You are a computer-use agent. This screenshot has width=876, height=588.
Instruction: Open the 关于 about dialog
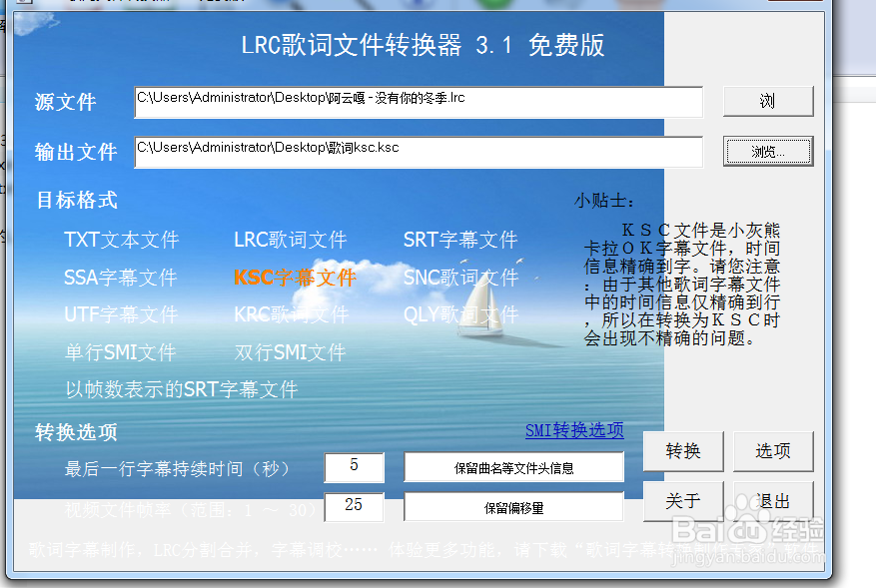[683, 501]
